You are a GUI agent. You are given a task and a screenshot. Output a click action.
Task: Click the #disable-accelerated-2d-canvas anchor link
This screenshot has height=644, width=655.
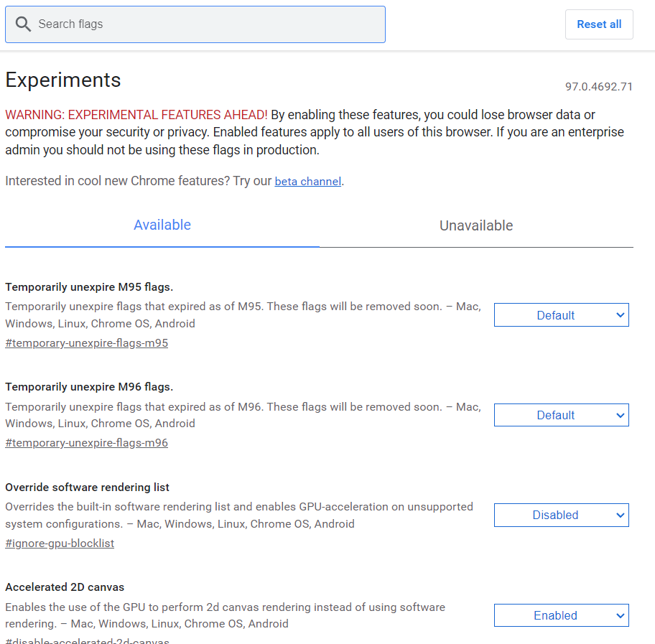tap(87, 640)
